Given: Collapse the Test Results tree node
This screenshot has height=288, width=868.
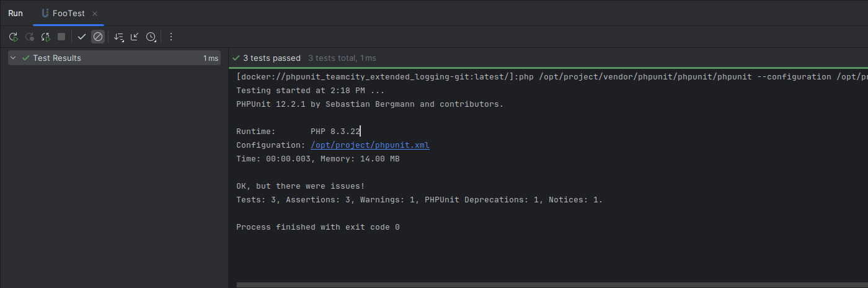Looking at the screenshot, I should coord(13,58).
